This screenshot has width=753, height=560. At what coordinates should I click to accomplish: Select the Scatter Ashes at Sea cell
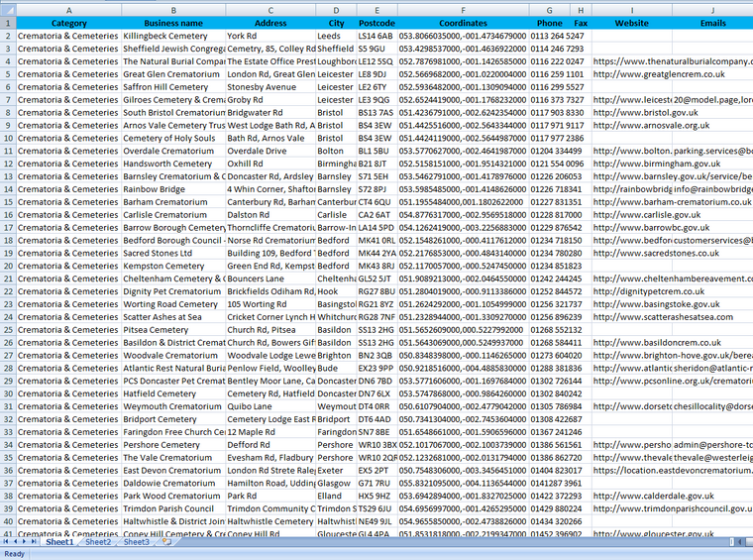[x=173, y=317]
